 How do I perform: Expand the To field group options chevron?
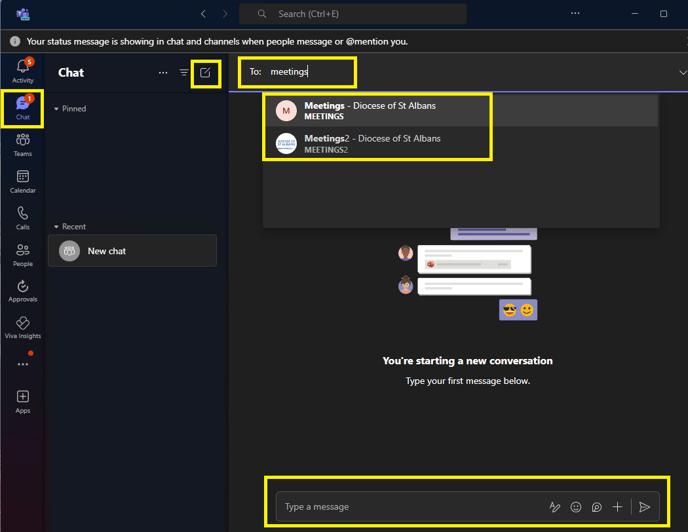(x=682, y=72)
